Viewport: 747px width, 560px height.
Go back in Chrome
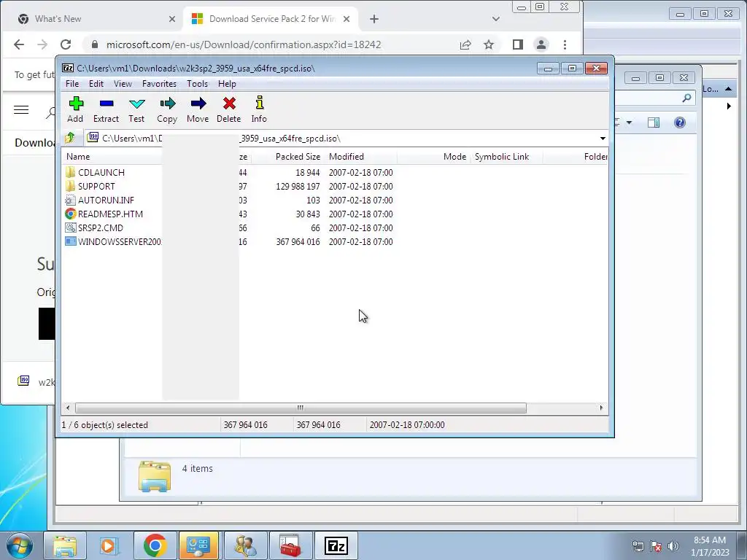[19, 44]
